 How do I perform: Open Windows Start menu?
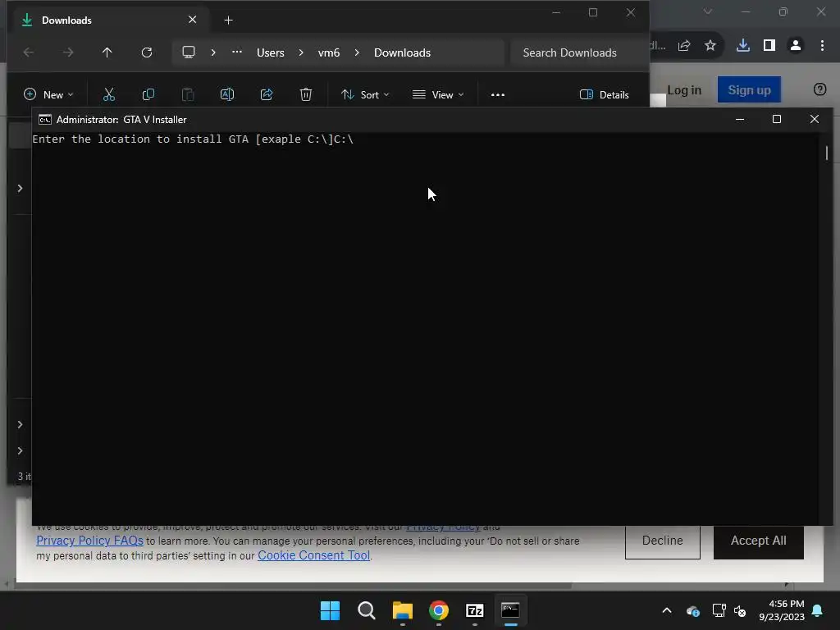(x=330, y=610)
